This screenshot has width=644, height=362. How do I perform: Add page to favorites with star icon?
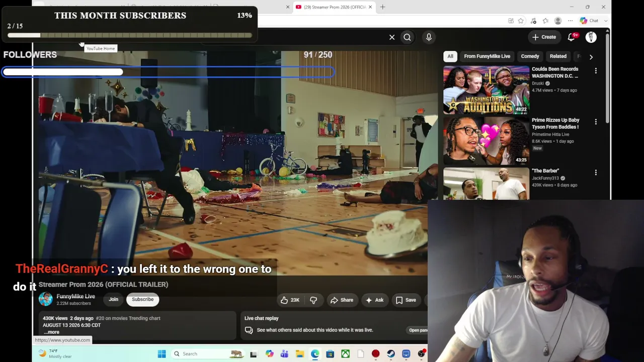pyautogui.click(x=521, y=21)
